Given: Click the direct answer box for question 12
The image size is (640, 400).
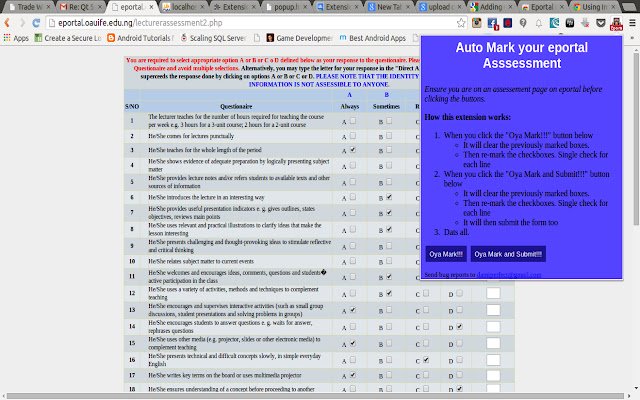Looking at the screenshot, I should 493,293.
